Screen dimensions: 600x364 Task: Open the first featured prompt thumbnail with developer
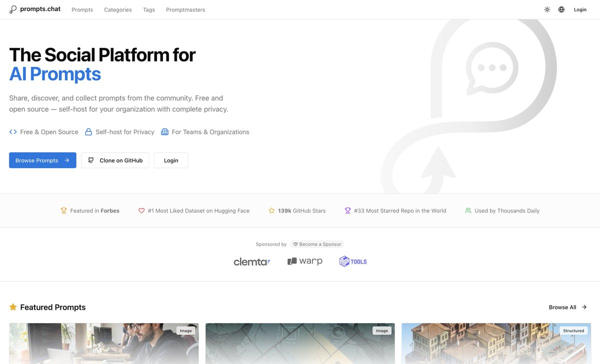click(103, 343)
